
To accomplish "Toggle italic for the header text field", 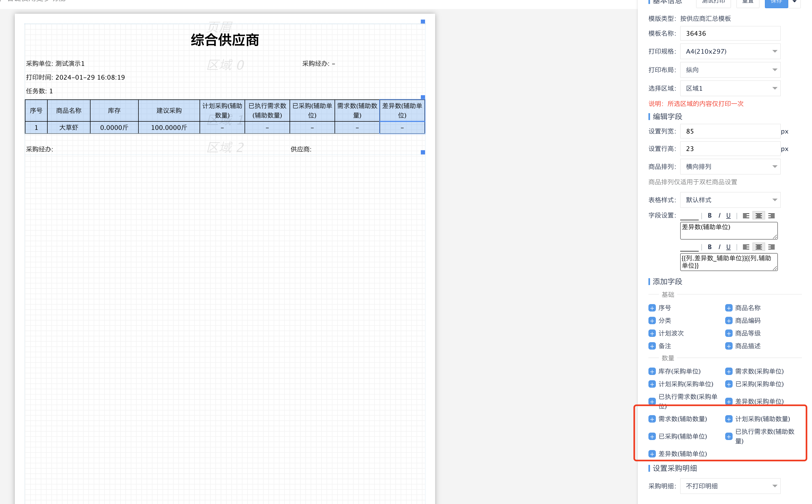I will [x=719, y=215].
